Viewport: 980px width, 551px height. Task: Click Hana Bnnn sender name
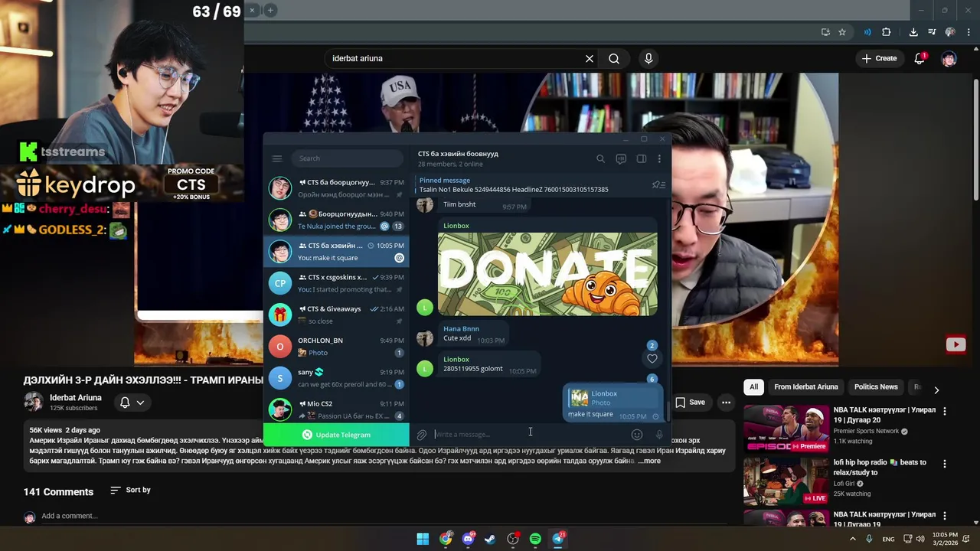[x=461, y=329]
